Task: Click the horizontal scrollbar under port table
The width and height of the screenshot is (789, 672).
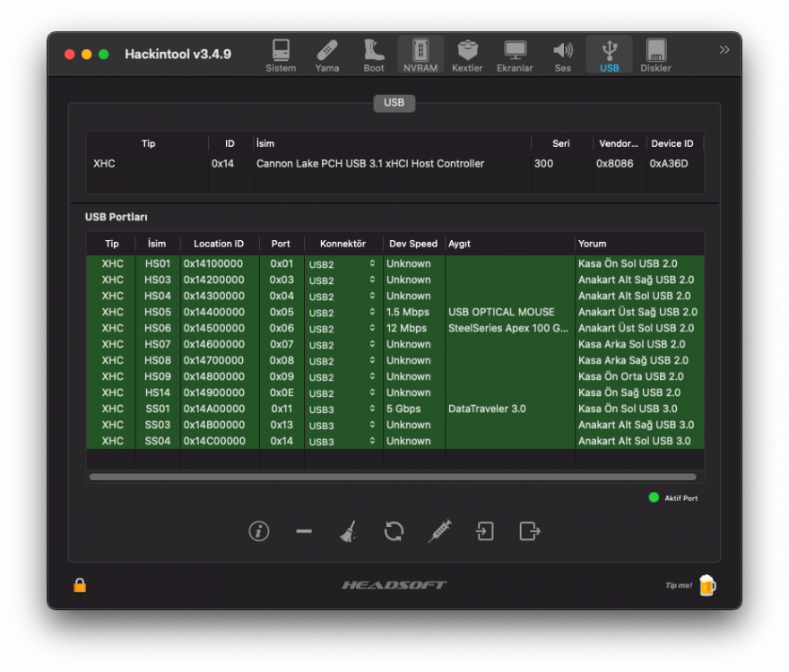Action: click(x=393, y=477)
